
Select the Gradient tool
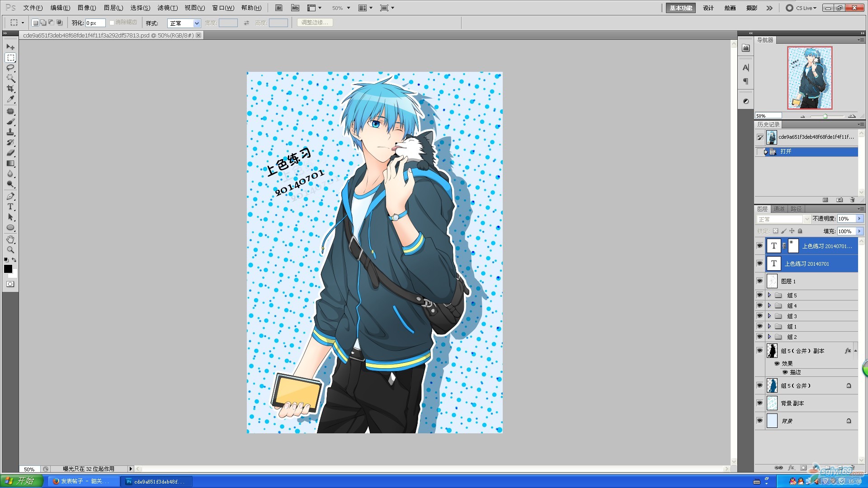pyautogui.click(x=10, y=163)
